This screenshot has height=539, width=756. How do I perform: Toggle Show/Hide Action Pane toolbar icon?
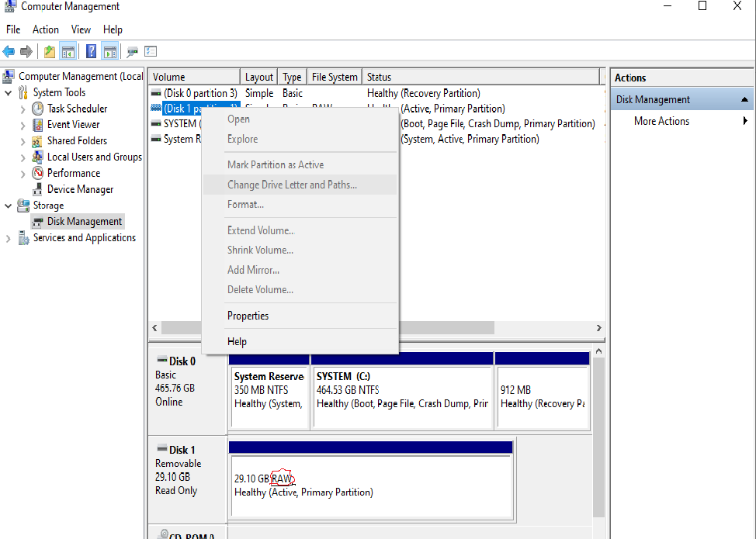[x=110, y=51]
